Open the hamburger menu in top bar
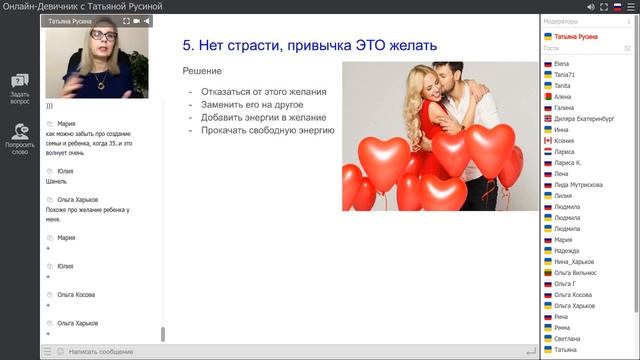640x360 pixels. click(631, 7)
